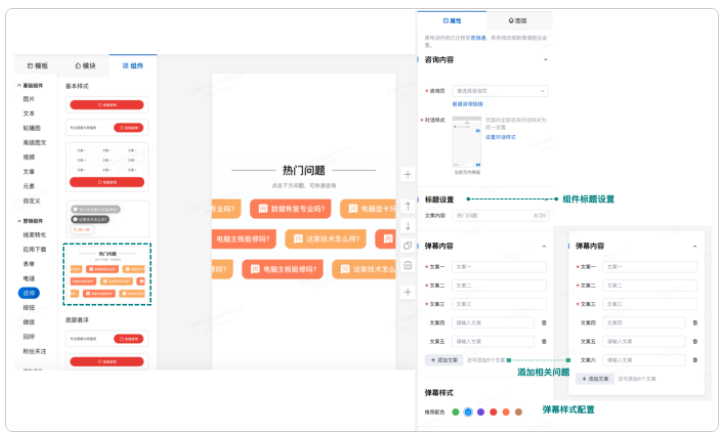Select the green recommended color

pos(455,412)
